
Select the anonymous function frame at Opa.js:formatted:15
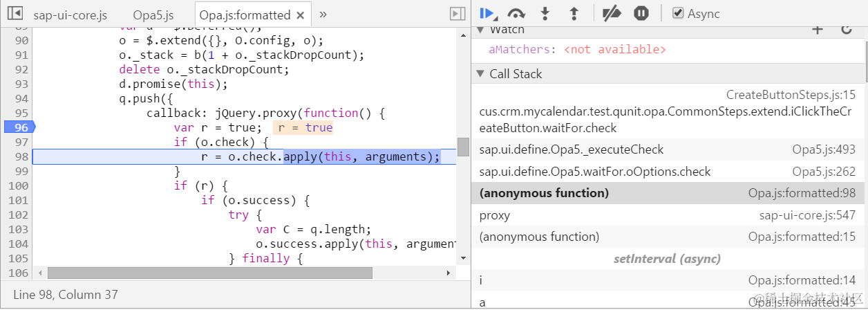coord(667,237)
